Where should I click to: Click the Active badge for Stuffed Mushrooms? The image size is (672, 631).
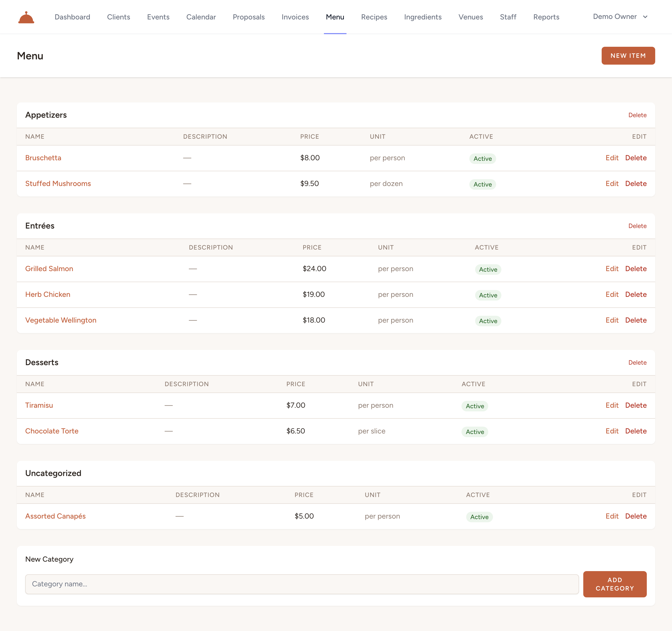coord(482,184)
